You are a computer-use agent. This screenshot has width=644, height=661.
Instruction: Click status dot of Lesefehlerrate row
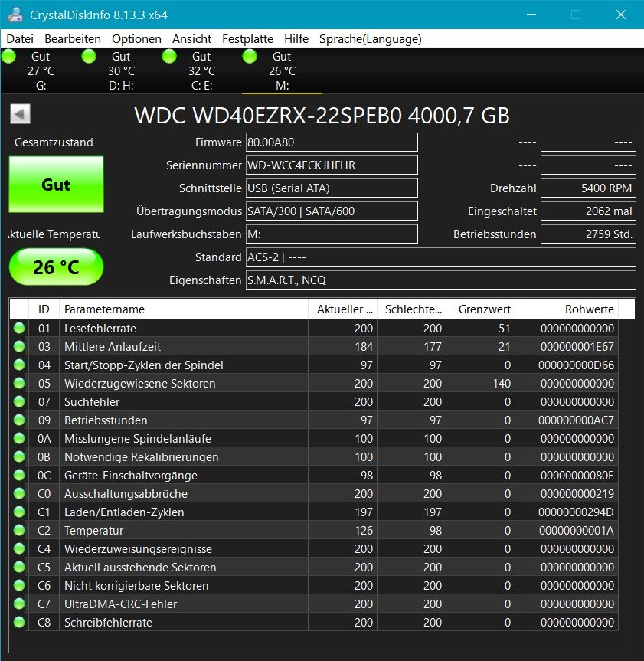tap(19, 328)
